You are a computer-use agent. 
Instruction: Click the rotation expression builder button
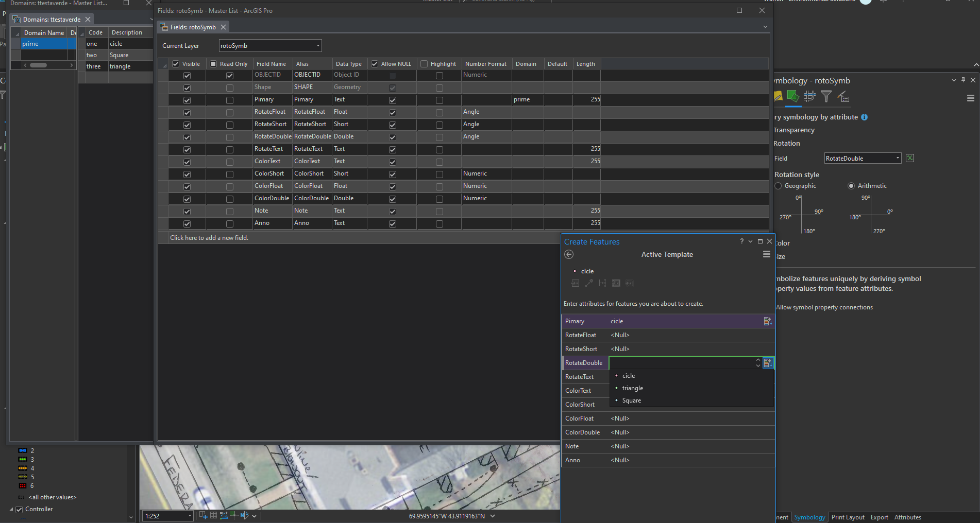pos(910,158)
